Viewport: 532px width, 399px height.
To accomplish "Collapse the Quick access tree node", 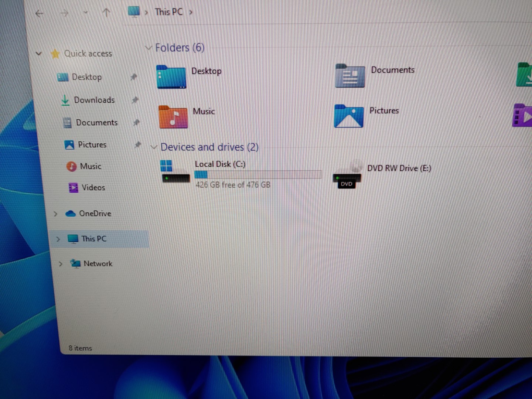I will pyautogui.click(x=38, y=54).
